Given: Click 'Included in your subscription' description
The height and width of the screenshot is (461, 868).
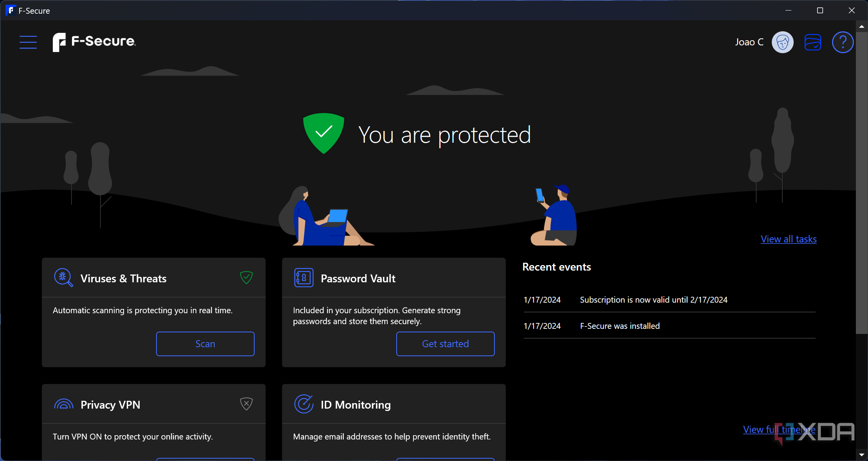Looking at the screenshot, I should (x=377, y=316).
